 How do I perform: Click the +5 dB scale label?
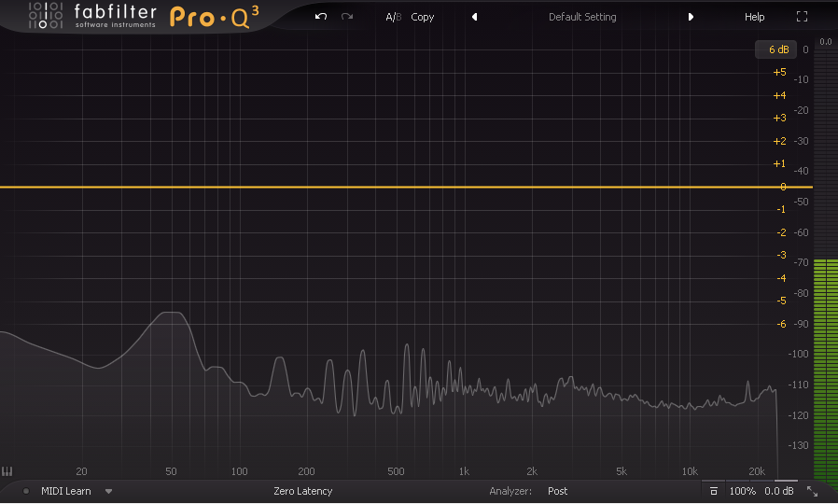point(779,72)
